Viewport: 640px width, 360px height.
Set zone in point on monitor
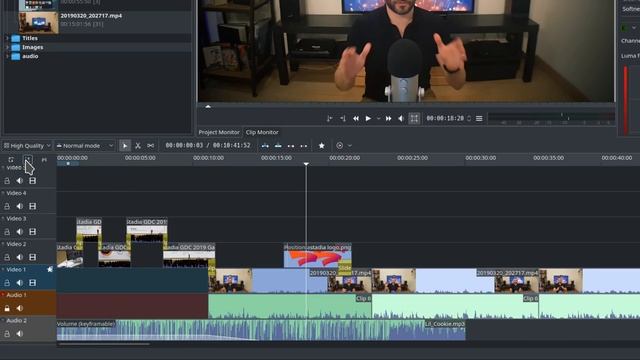tap(329, 118)
